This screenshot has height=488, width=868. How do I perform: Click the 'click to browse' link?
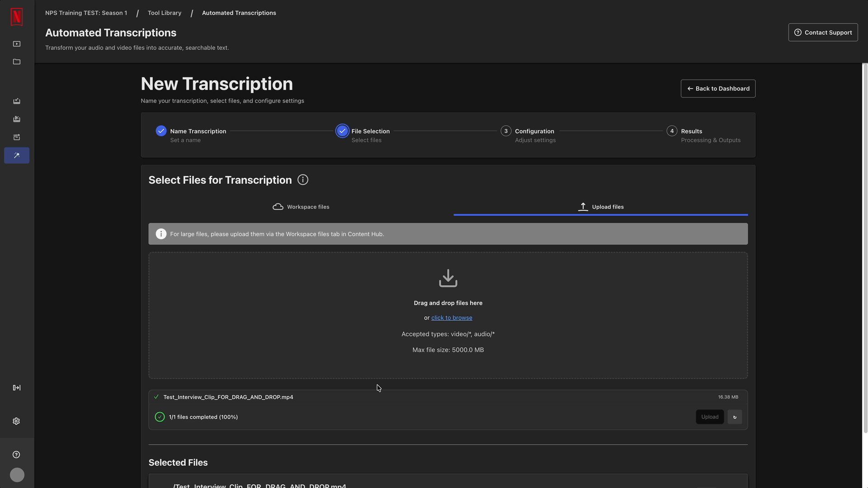[x=452, y=318]
